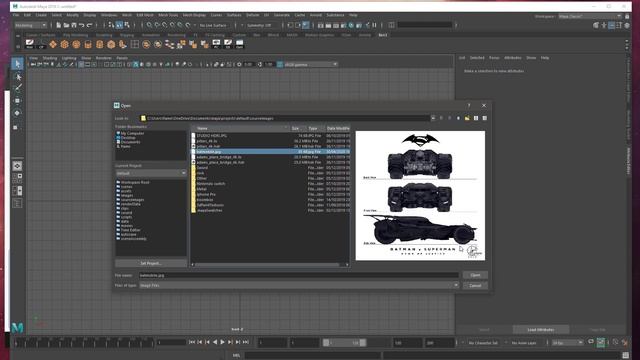Enable Snap to Points magnet icon
This screenshot has width=640, height=360.
(165, 25)
